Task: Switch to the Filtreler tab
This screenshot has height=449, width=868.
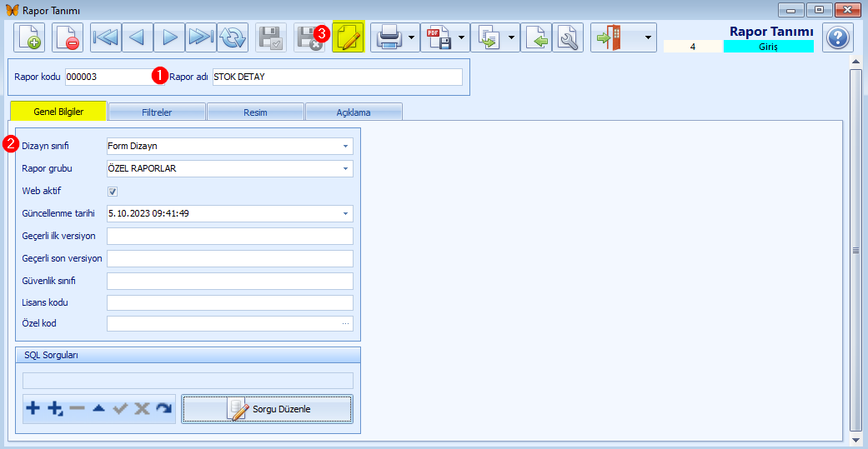Action: 158,112
